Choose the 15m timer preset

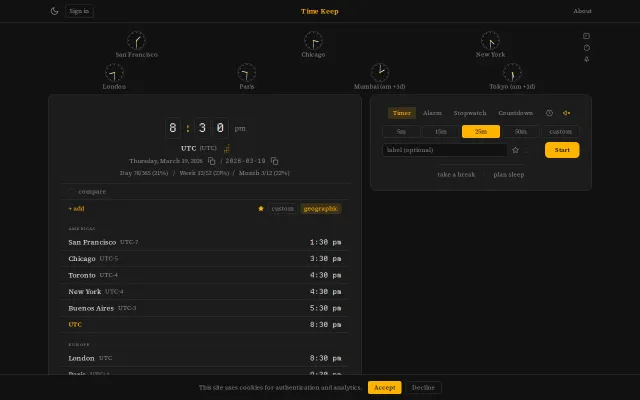441,131
